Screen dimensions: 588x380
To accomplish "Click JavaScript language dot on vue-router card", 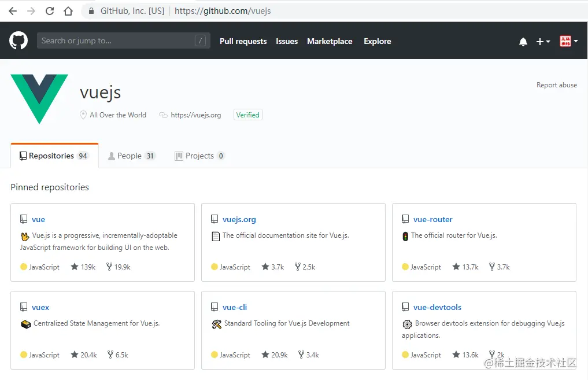I will tap(405, 267).
